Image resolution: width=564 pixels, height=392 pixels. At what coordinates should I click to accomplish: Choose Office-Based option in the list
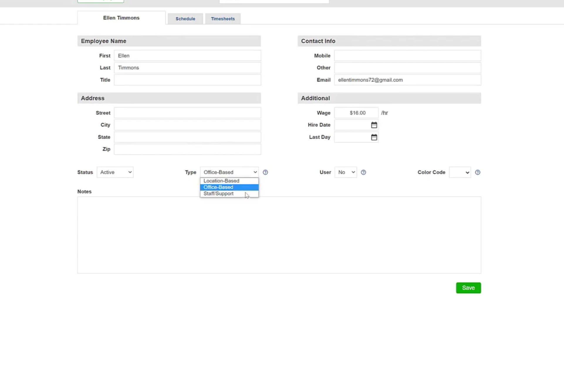[229, 187]
